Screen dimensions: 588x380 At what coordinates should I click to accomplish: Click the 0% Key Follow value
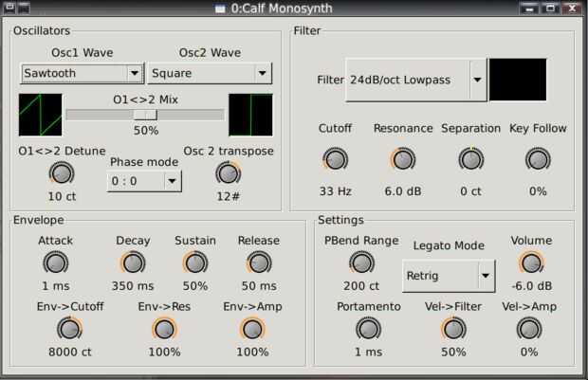pyautogui.click(x=538, y=191)
